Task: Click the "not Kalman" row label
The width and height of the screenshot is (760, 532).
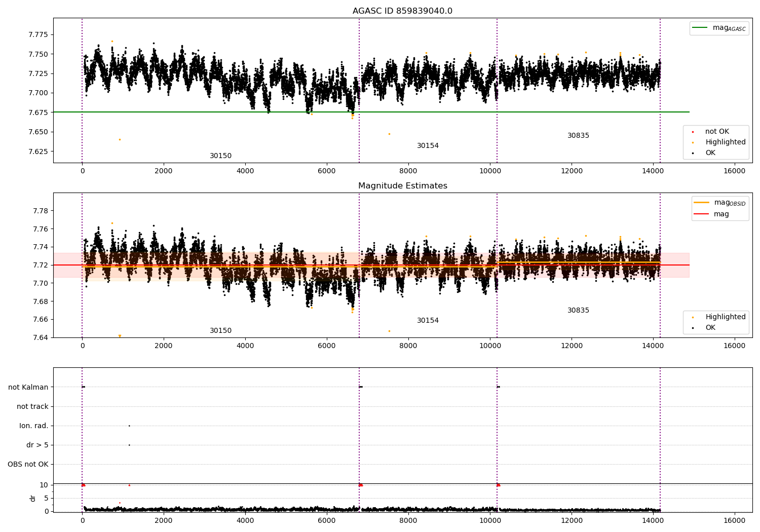Action: [28, 387]
